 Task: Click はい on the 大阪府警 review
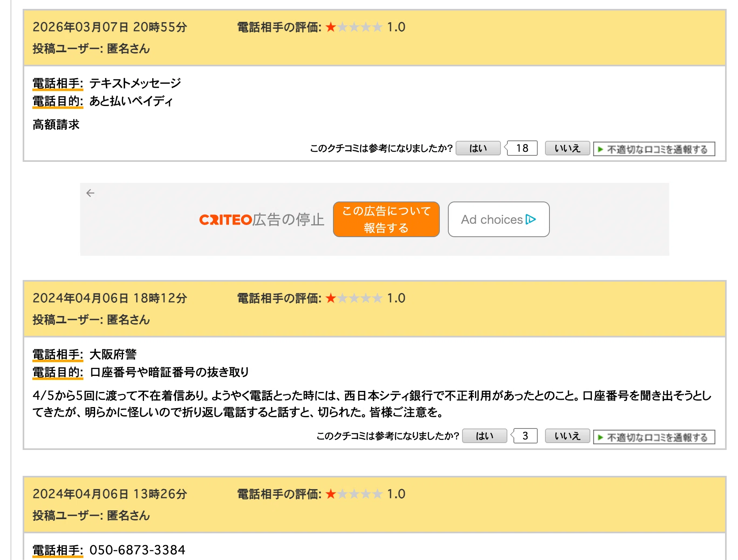485,436
